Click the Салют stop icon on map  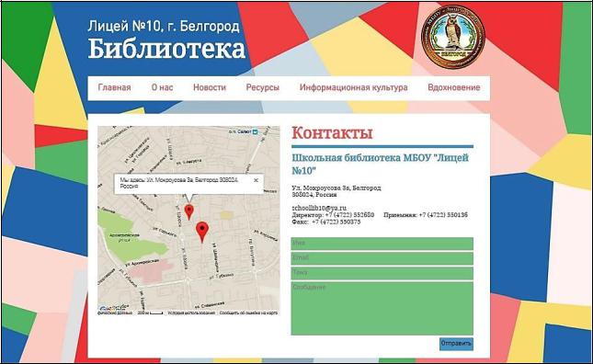(255, 131)
